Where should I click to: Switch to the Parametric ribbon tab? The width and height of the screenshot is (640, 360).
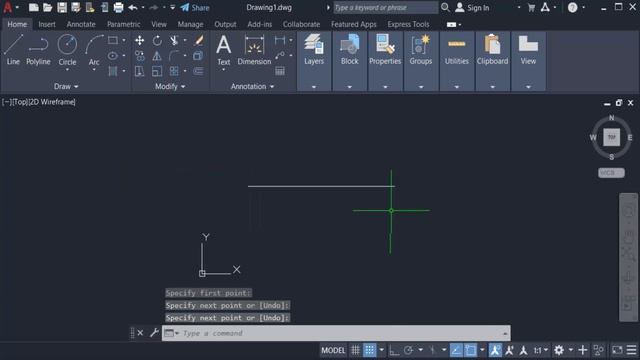tap(124, 24)
